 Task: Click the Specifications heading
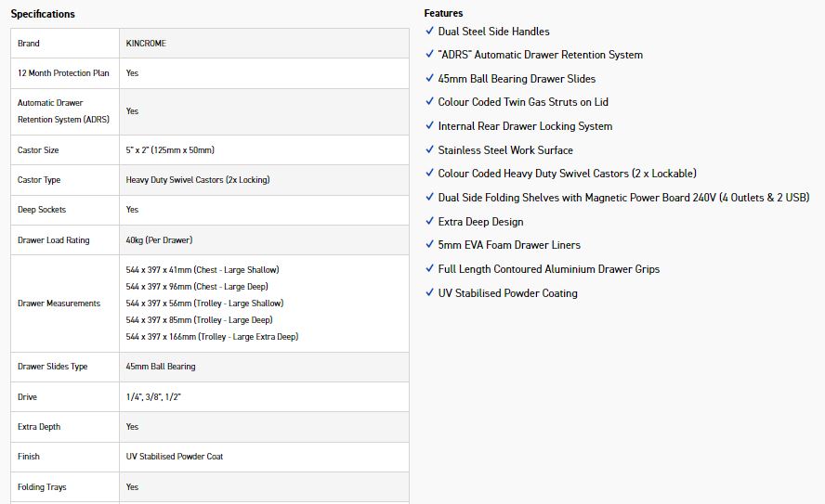pos(43,14)
